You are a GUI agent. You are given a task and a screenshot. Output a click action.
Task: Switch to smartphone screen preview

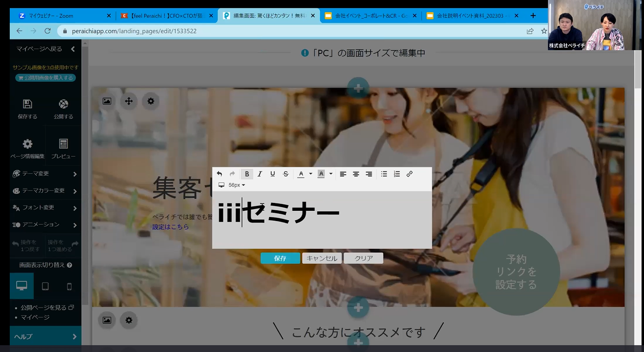point(69,286)
